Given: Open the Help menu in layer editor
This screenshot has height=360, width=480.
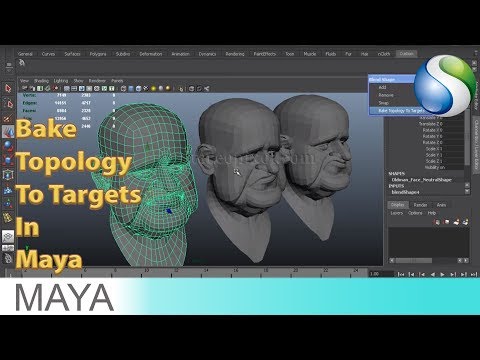Looking at the screenshot, I should pyautogui.click(x=432, y=213).
